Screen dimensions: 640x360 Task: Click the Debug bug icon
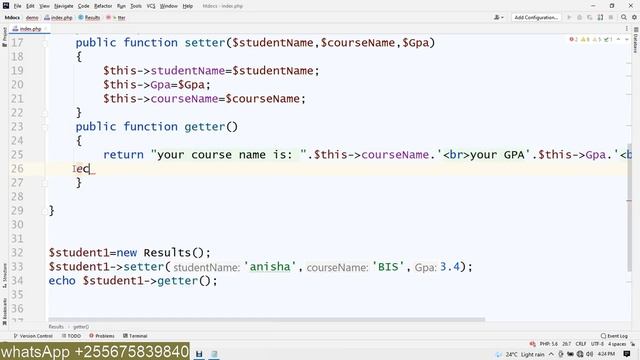coord(579,18)
